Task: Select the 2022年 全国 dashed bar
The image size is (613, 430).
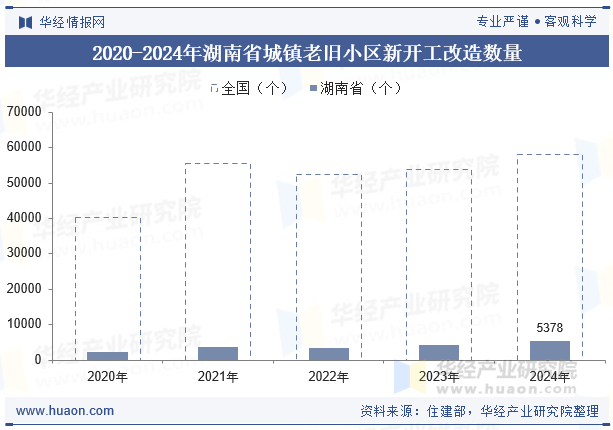Action: pyautogui.click(x=329, y=267)
